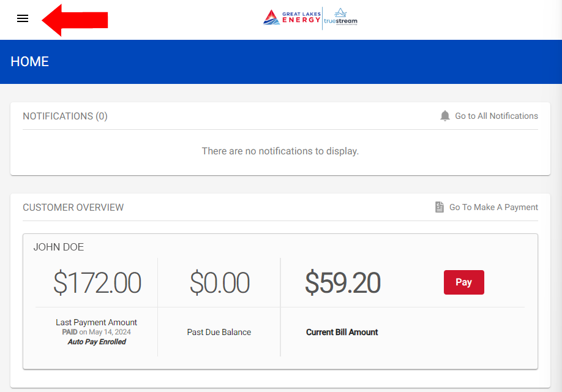Click the $59.20 current bill amount
This screenshot has height=392, width=562.
click(x=342, y=283)
